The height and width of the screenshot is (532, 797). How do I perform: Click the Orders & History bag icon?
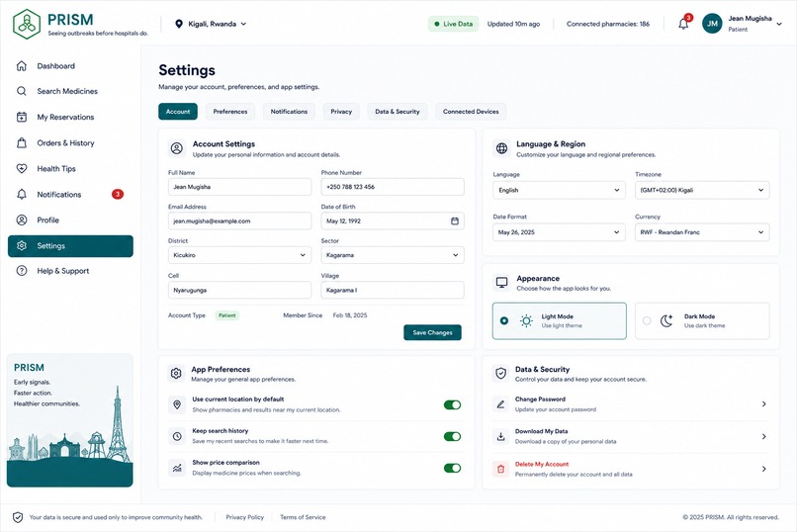tap(22, 142)
